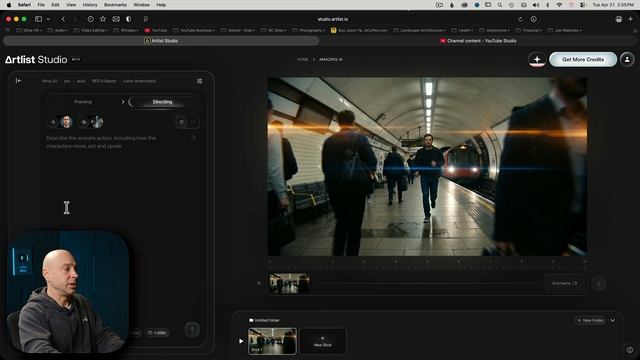640x360 pixels.
Task: Switch to the Channel content YouTube Studio tab
Action: pos(478,41)
